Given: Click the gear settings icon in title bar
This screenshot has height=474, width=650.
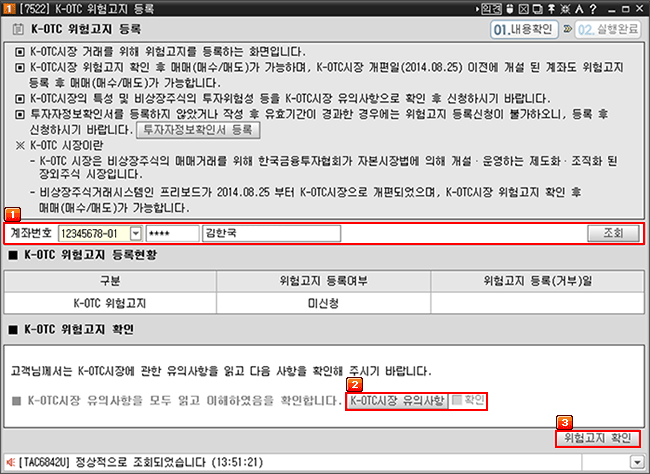Looking at the screenshot, I should (565, 9).
